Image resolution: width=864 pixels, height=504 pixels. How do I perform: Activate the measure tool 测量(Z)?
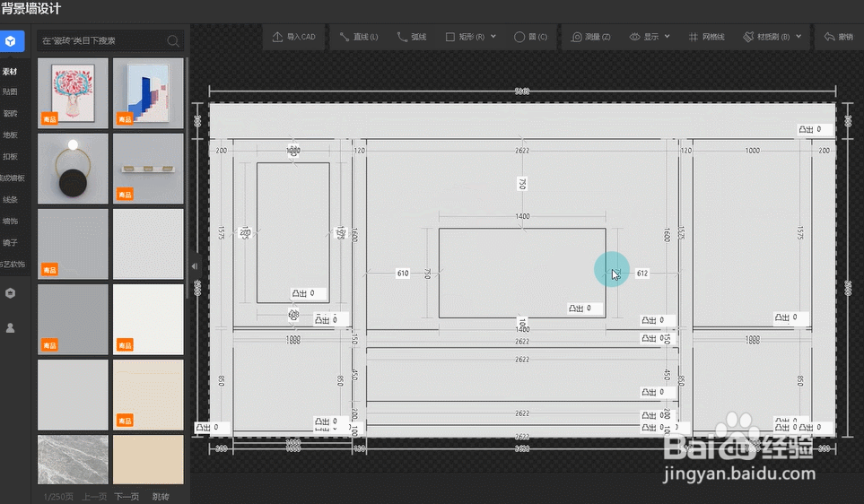[590, 37]
